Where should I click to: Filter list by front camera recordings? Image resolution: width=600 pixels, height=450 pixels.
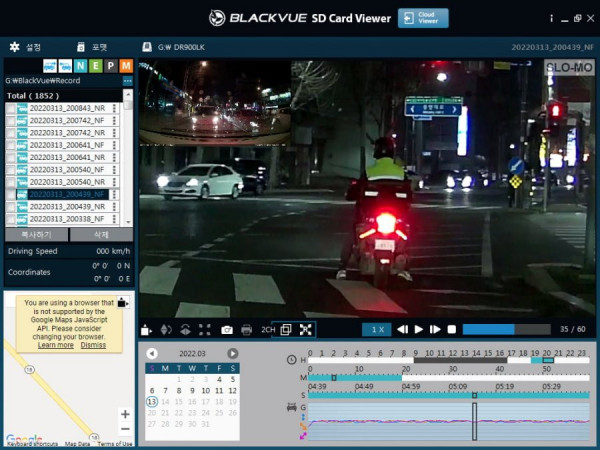coord(50,66)
